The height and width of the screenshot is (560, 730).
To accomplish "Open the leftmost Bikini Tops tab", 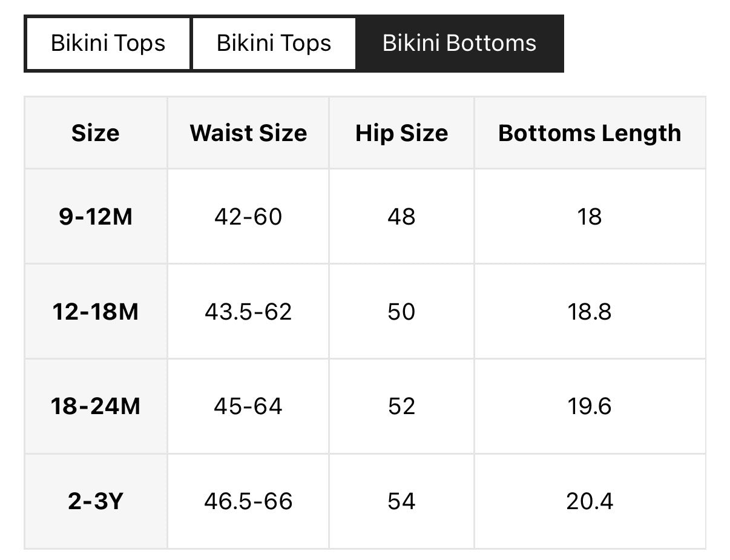I will 108,44.
